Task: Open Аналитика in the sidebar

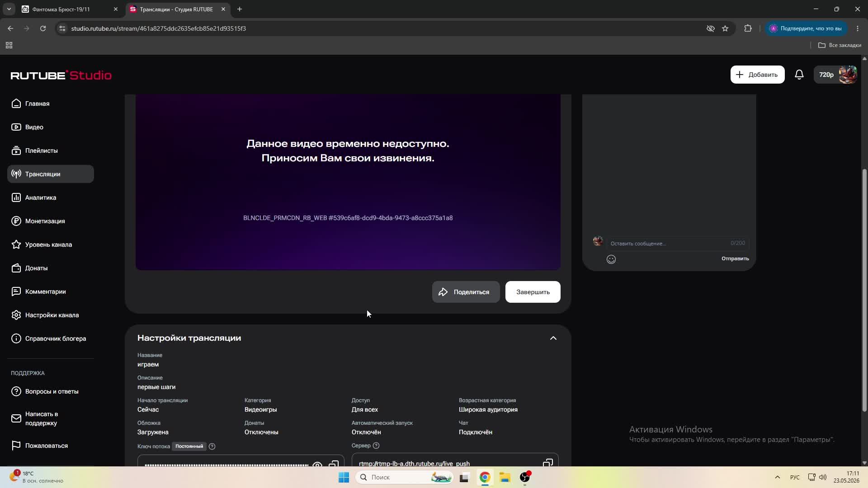Action: tap(51, 197)
